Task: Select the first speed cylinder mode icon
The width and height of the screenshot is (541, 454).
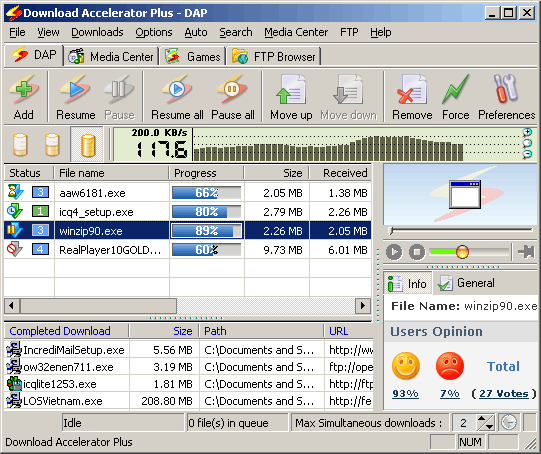Action: [20, 145]
